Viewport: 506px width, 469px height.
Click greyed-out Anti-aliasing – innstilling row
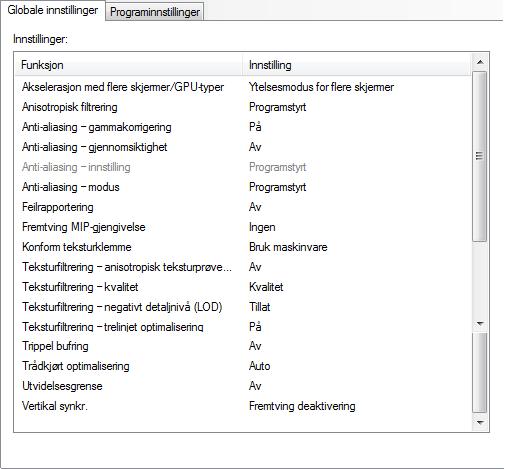coord(76,167)
